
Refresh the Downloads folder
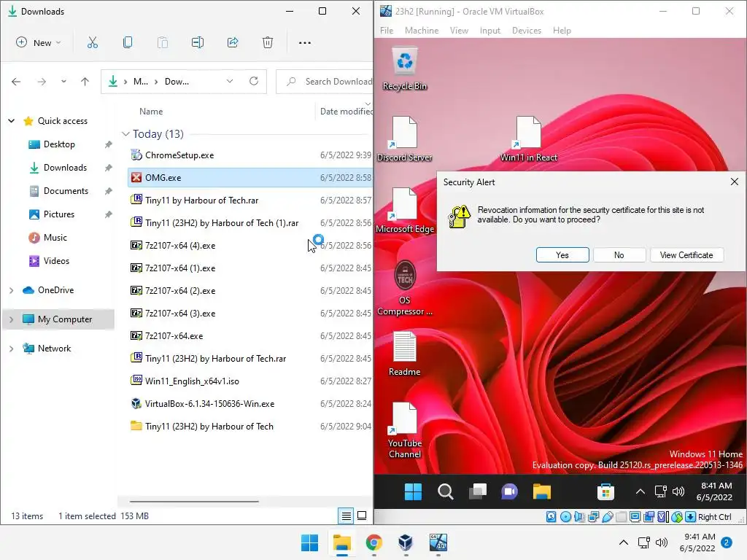[254, 81]
